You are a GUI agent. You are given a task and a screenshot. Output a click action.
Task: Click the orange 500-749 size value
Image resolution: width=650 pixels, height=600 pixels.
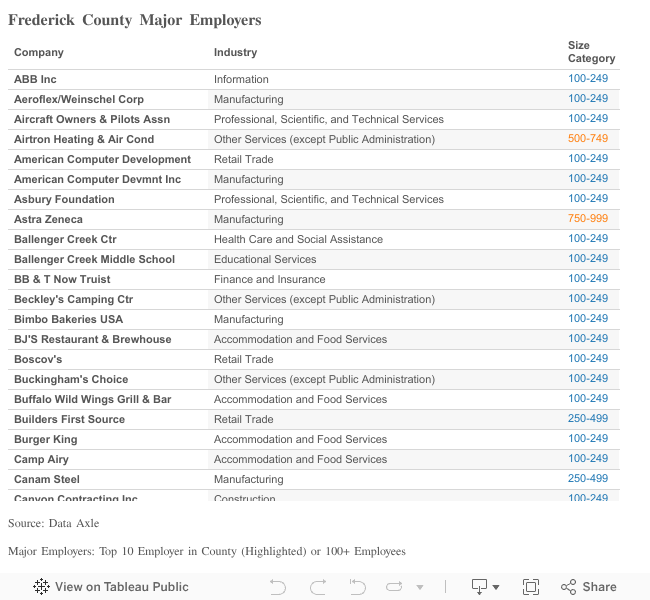[588, 138]
